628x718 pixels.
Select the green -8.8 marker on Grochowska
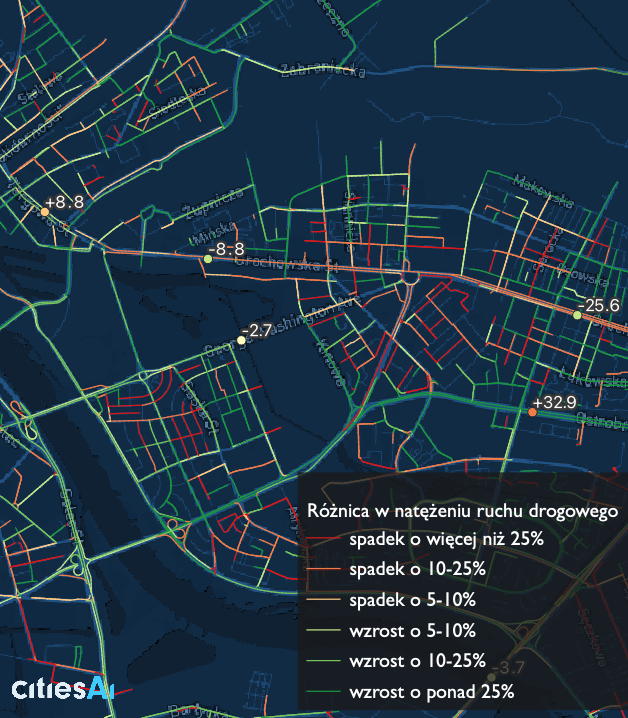click(x=208, y=259)
